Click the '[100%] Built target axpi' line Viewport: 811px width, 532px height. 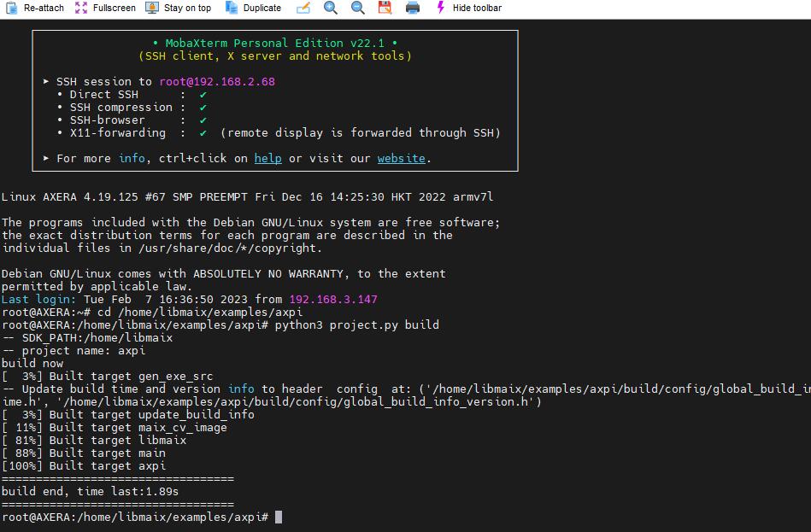pyautogui.click(x=84, y=466)
